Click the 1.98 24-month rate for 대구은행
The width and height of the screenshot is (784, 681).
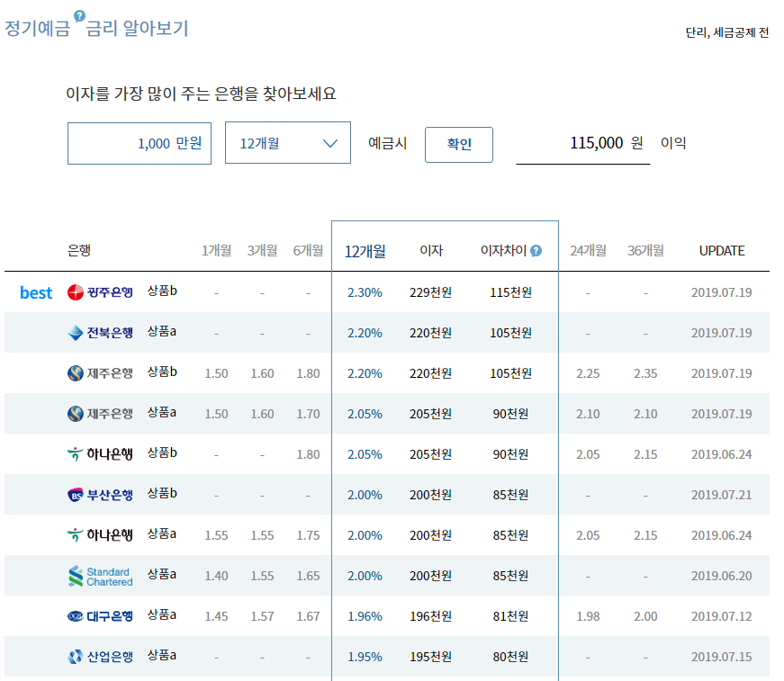point(588,616)
